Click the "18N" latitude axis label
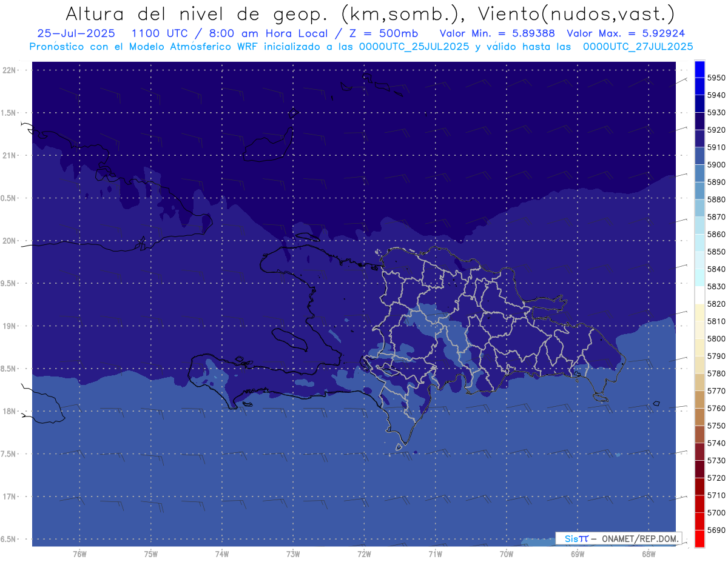The image size is (728, 562). pyautogui.click(x=9, y=411)
